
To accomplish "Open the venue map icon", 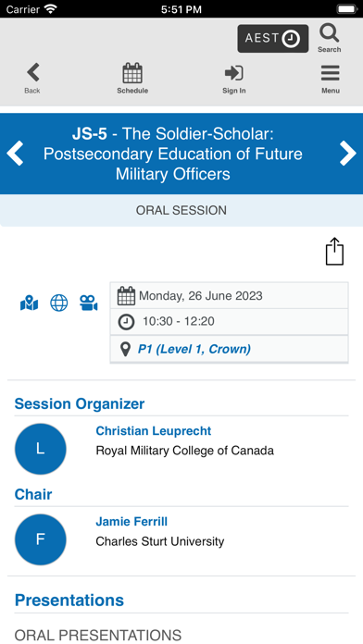I will coord(30,303).
